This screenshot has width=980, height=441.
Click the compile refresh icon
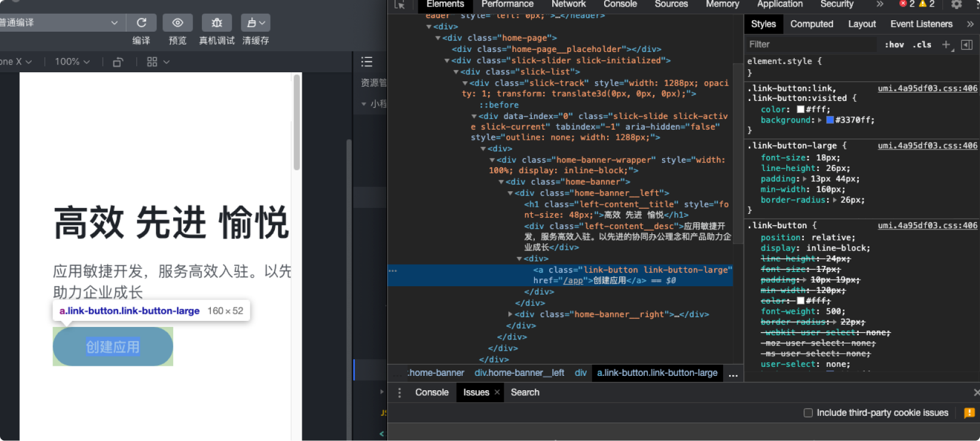tap(142, 23)
